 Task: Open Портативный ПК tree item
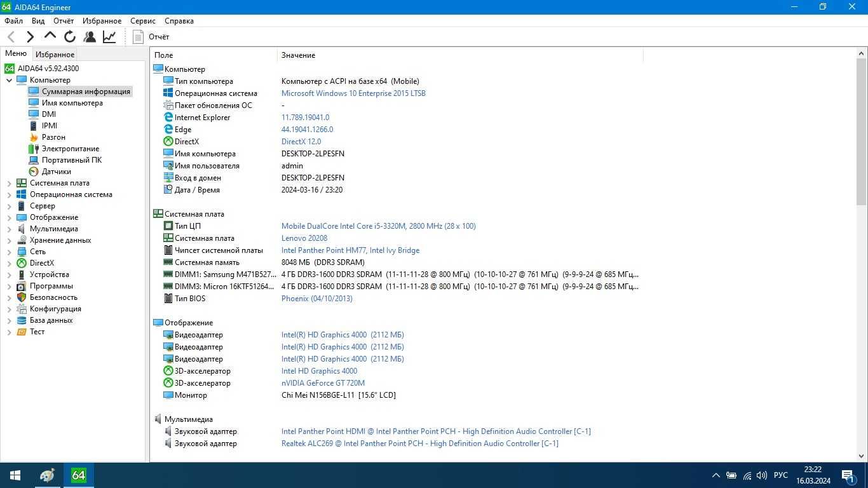(x=72, y=160)
